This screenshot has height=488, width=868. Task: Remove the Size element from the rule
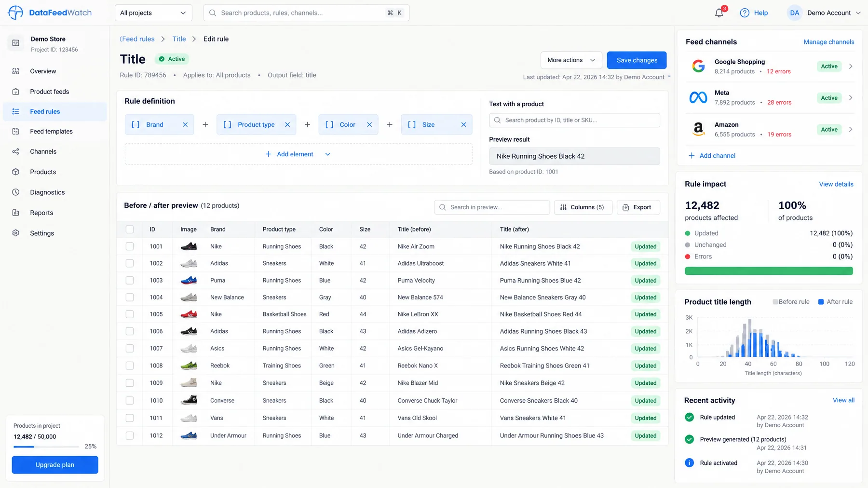click(463, 124)
